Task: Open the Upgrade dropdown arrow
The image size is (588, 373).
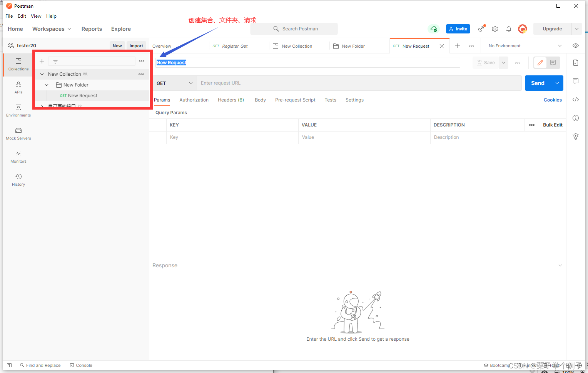Action: click(577, 29)
